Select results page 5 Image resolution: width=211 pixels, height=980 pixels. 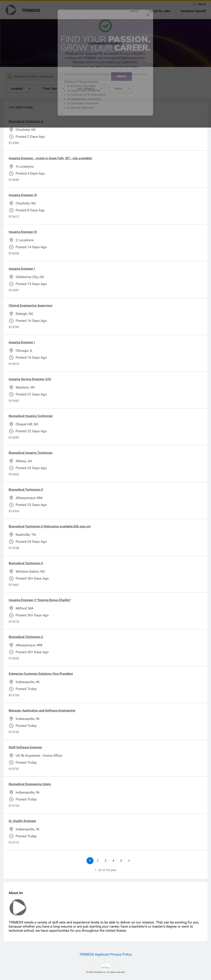click(121, 860)
